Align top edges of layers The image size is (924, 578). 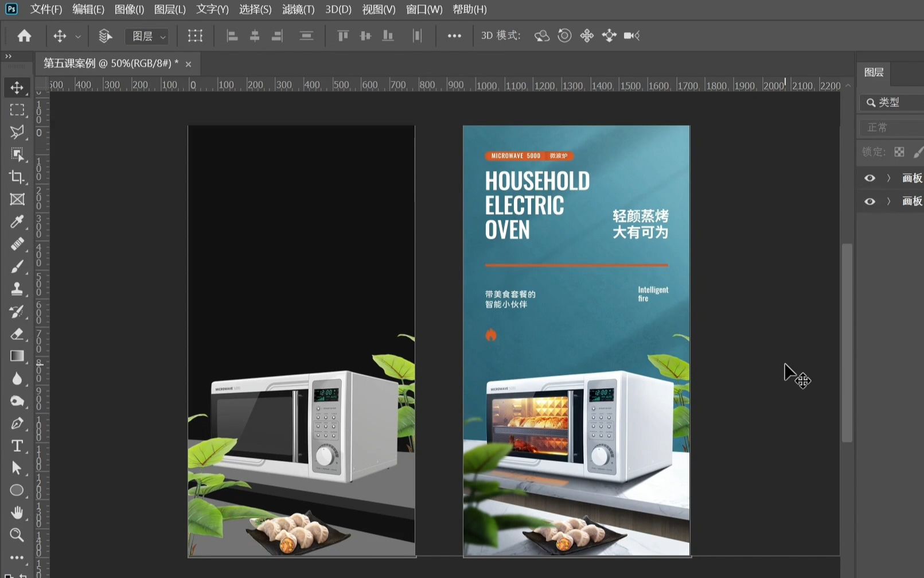point(343,36)
